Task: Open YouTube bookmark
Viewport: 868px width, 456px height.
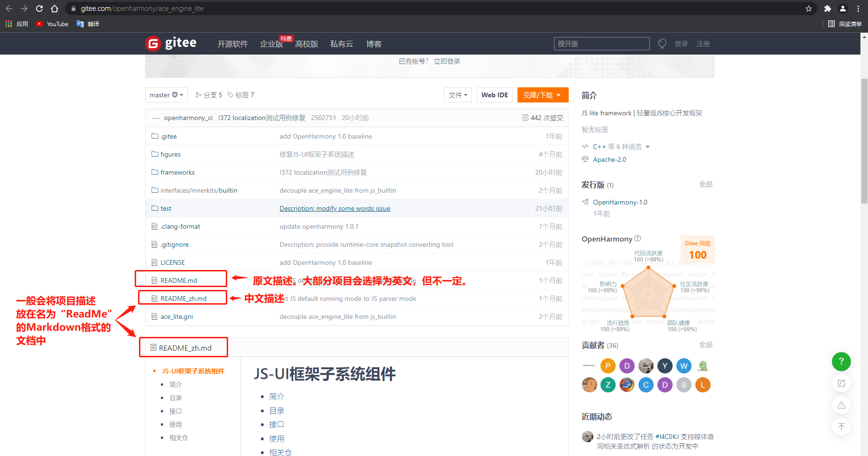Action: (52, 24)
